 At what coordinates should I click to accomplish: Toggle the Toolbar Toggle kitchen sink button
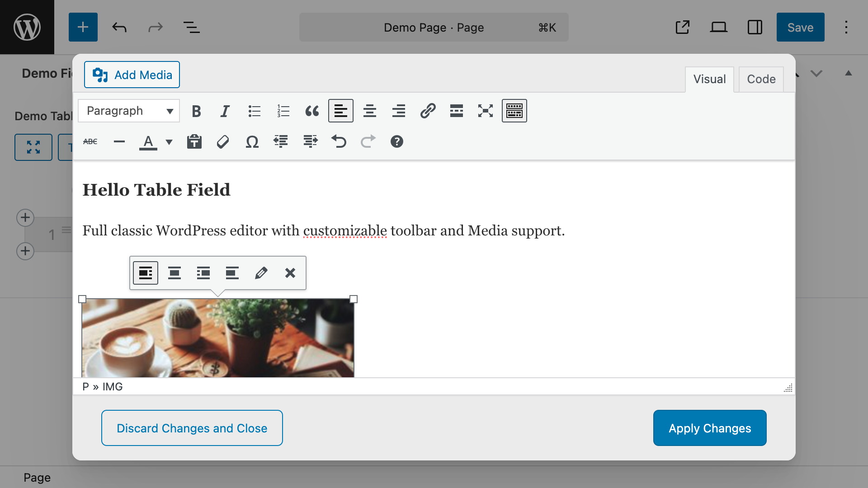(x=514, y=111)
